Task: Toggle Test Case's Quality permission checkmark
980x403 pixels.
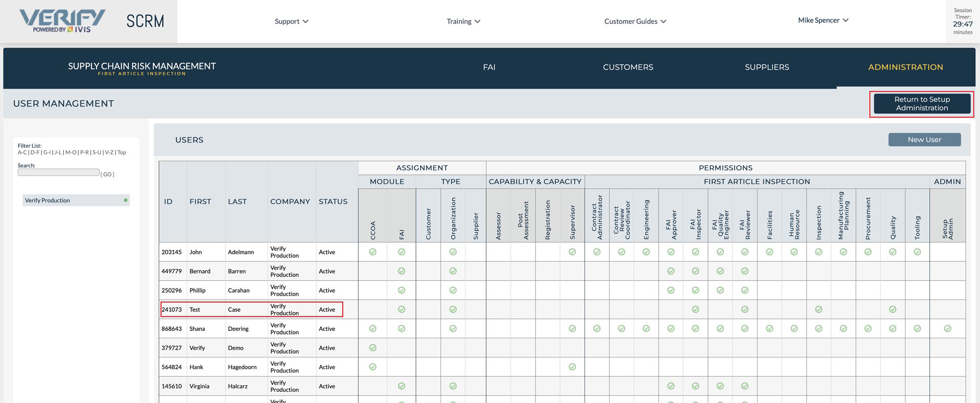Action: pos(893,309)
